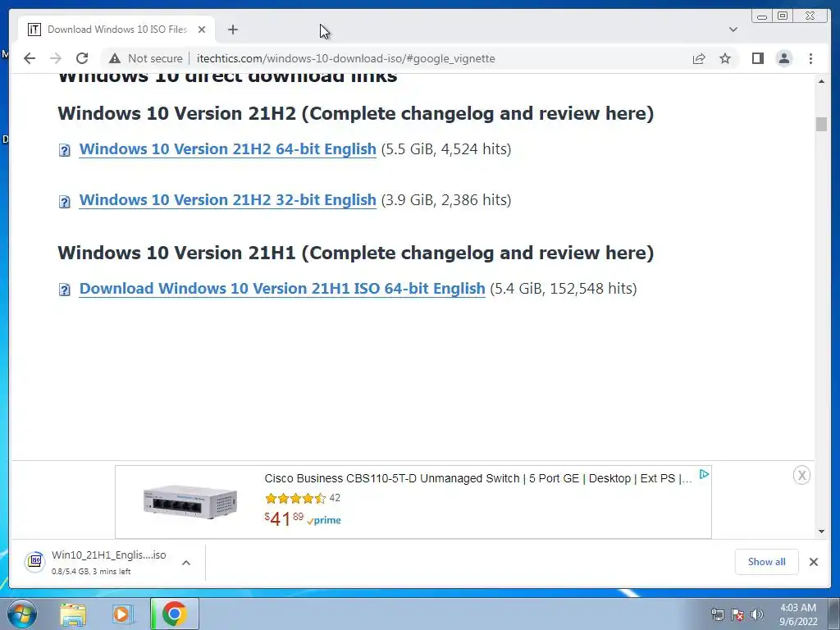Image resolution: width=840 pixels, height=630 pixels.
Task: Open the Chrome profile avatar
Action: click(784, 58)
